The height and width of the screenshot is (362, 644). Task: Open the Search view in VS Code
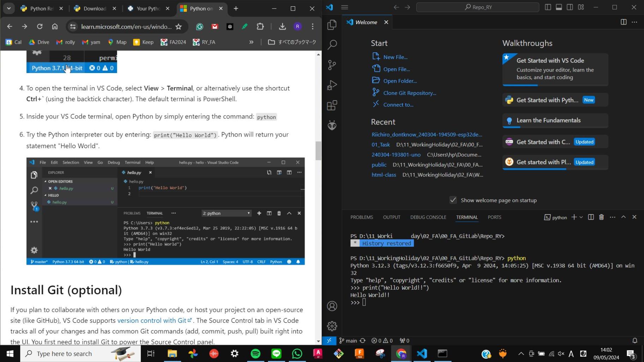tap(332, 45)
